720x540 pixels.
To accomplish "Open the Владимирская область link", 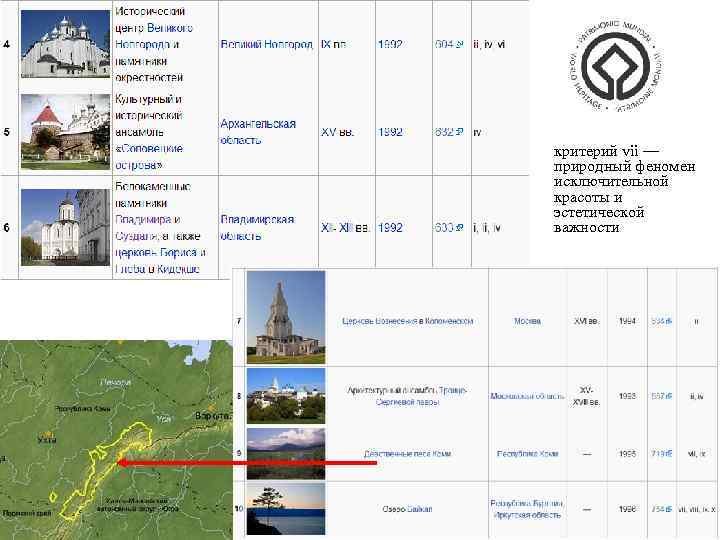I will point(257,228).
